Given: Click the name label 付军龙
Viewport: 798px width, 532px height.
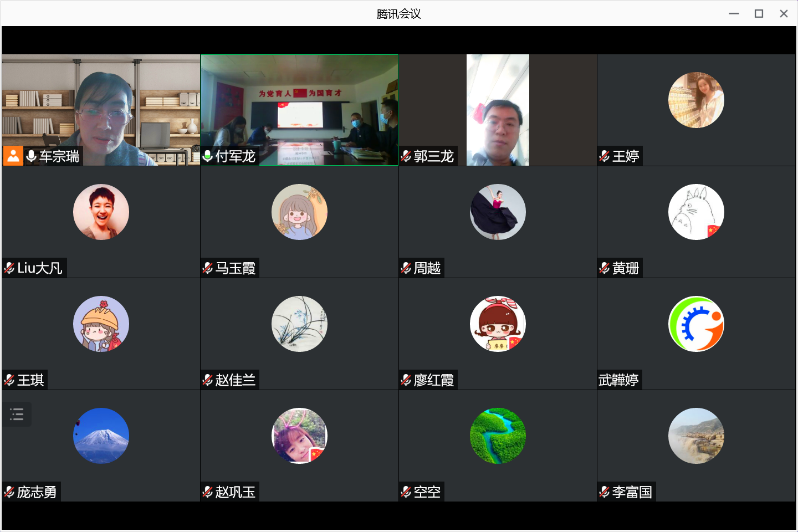Looking at the screenshot, I should [236, 156].
